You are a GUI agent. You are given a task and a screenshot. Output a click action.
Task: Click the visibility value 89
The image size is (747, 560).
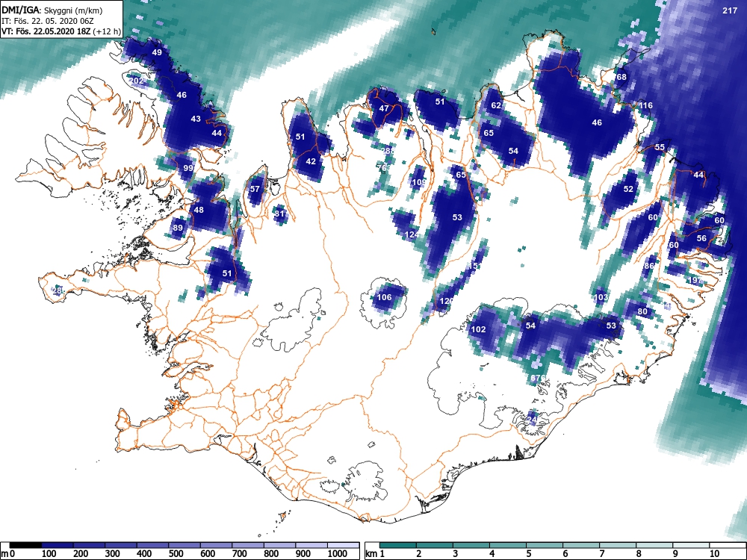[178, 228]
